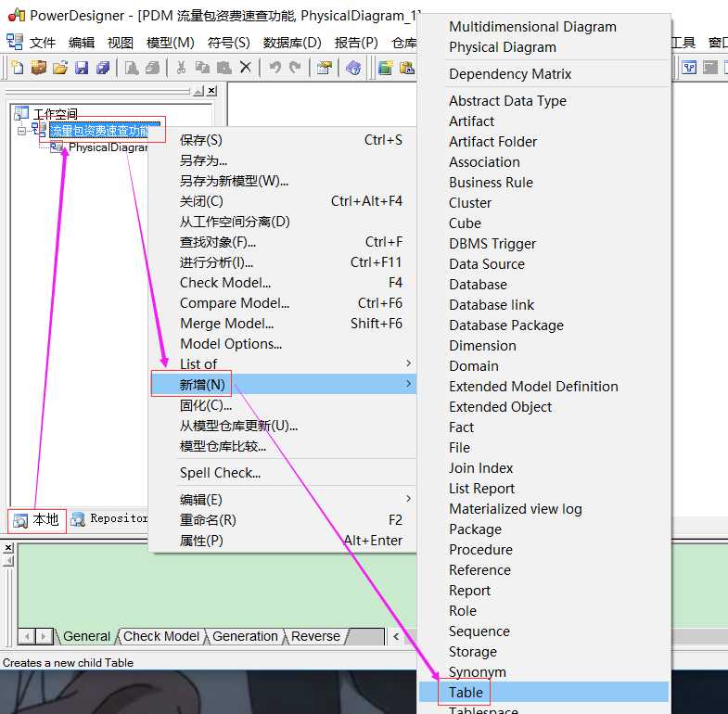Switch to the General output tab
The image size is (728, 714).
coord(86,636)
